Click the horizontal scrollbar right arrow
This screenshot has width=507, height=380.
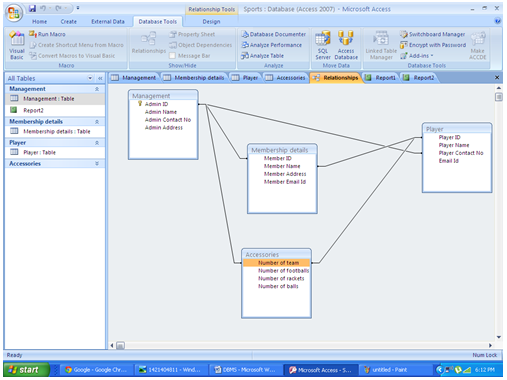coord(490,345)
